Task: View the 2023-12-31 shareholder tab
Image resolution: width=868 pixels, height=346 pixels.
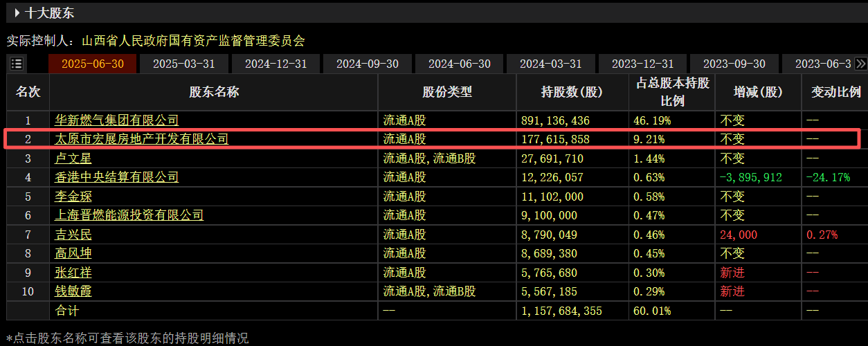Action: 642,64
